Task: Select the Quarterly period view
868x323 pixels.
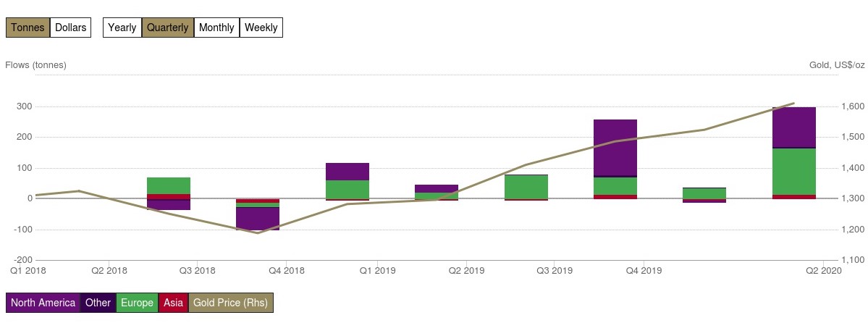Action: point(167,28)
